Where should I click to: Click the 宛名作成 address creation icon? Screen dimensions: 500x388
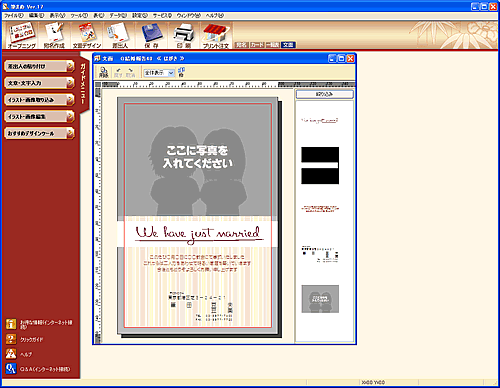(54, 35)
